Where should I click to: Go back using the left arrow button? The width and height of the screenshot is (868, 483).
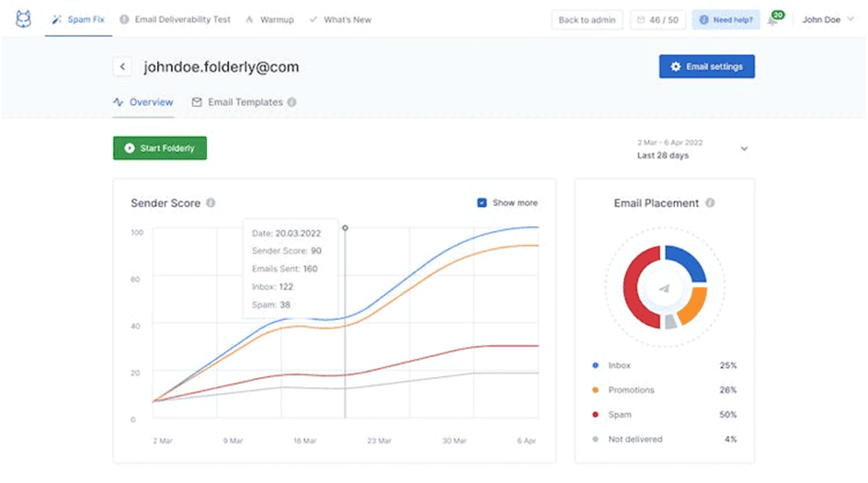coord(122,67)
